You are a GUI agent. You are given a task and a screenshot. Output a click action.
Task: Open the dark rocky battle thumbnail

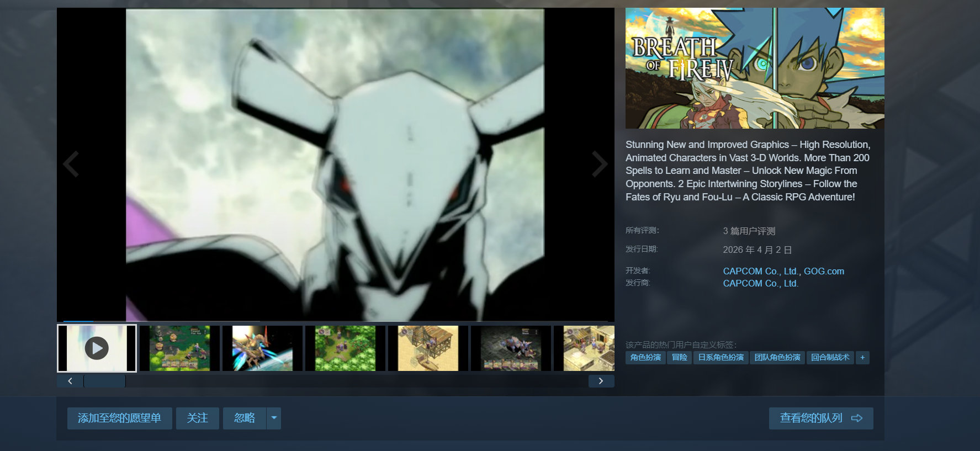tap(511, 348)
